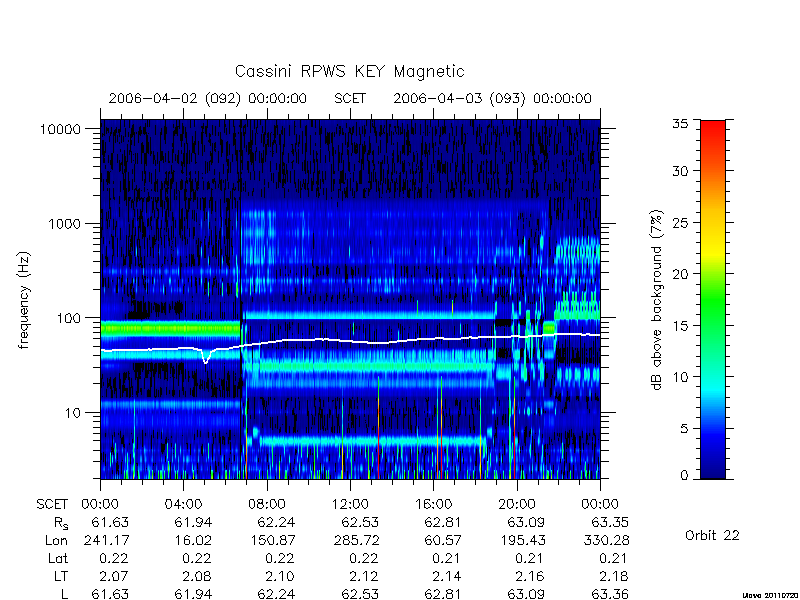Click the "16:00" time axis label

433,504
